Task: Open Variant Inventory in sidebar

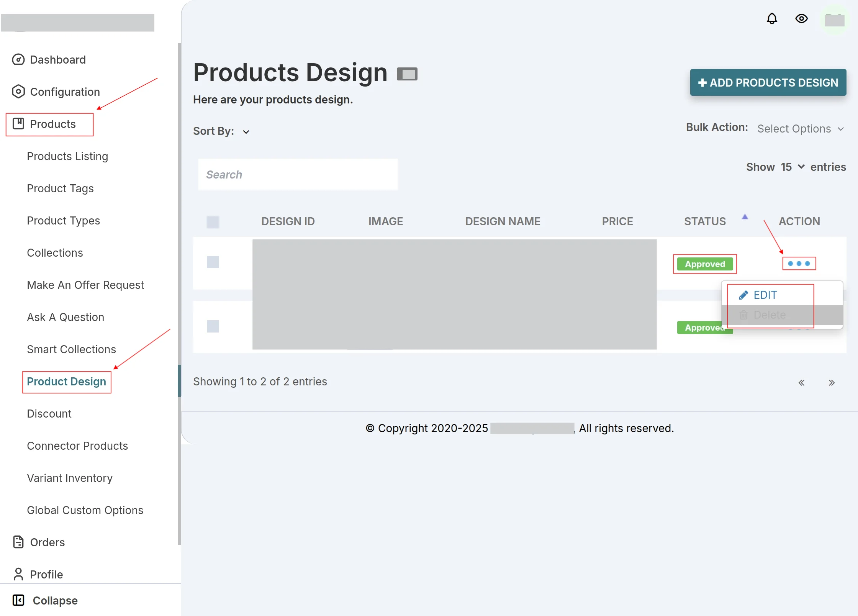Action: pos(70,478)
